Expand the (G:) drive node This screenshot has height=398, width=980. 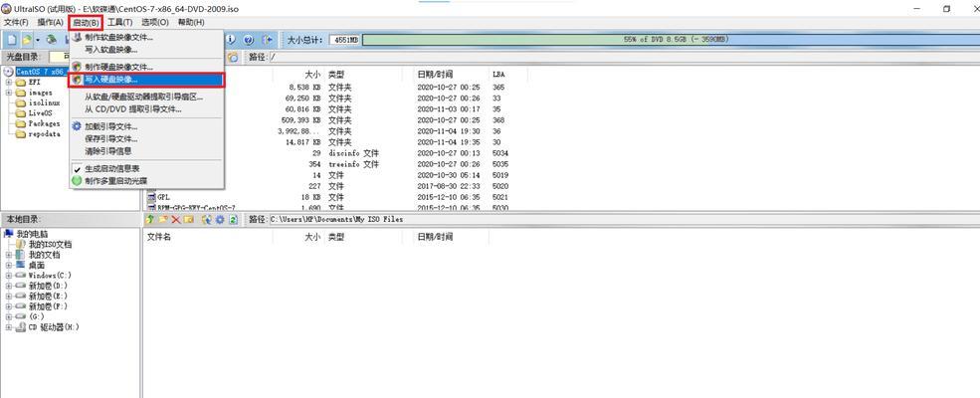(9, 316)
